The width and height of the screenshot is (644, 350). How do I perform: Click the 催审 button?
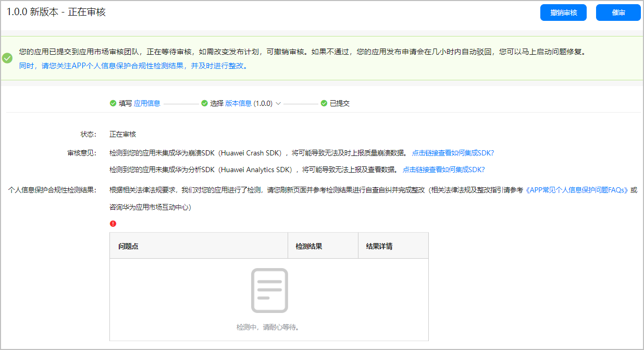pyautogui.click(x=618, y=13)
